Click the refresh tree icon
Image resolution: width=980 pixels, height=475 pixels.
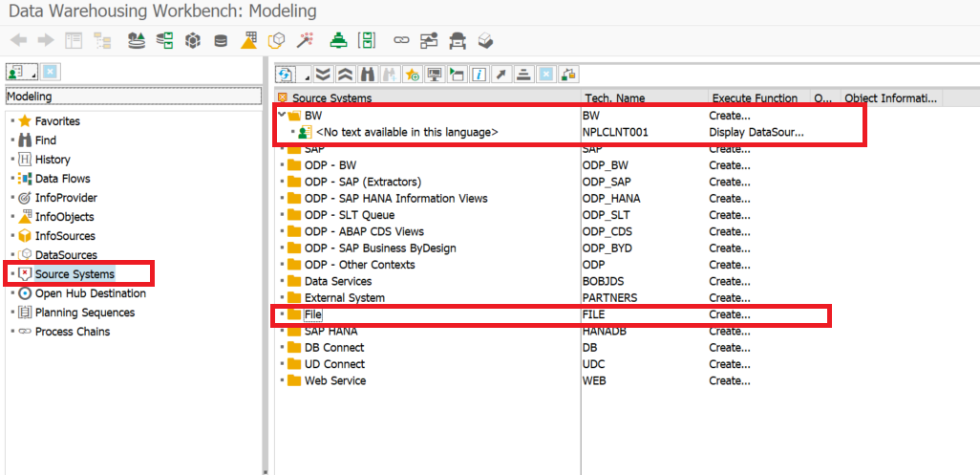285,75
